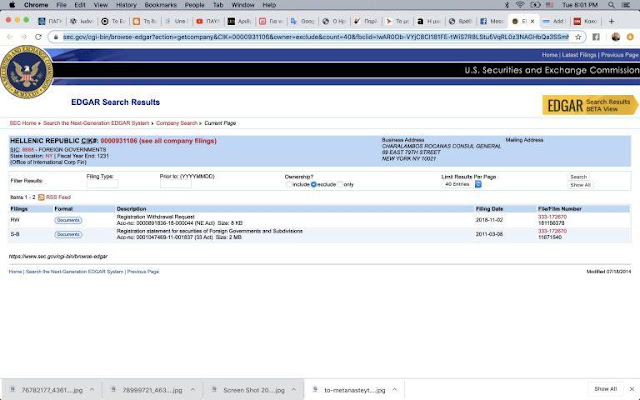The height and width of the screenshot is (400, 640).
Task: Click the Bluetooth status icon
Action: pos(507,5)
